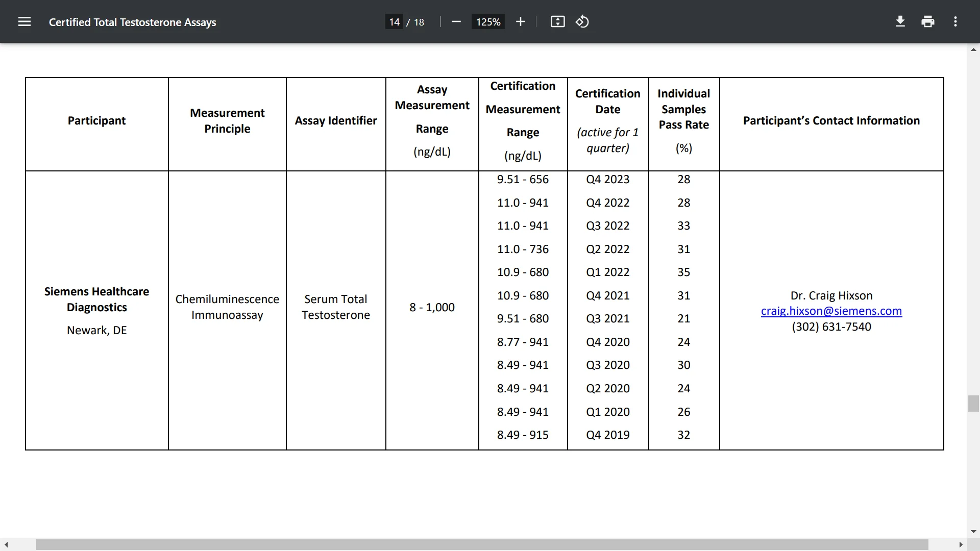Click the Participant's Contact Information header

tap(831, 121)
